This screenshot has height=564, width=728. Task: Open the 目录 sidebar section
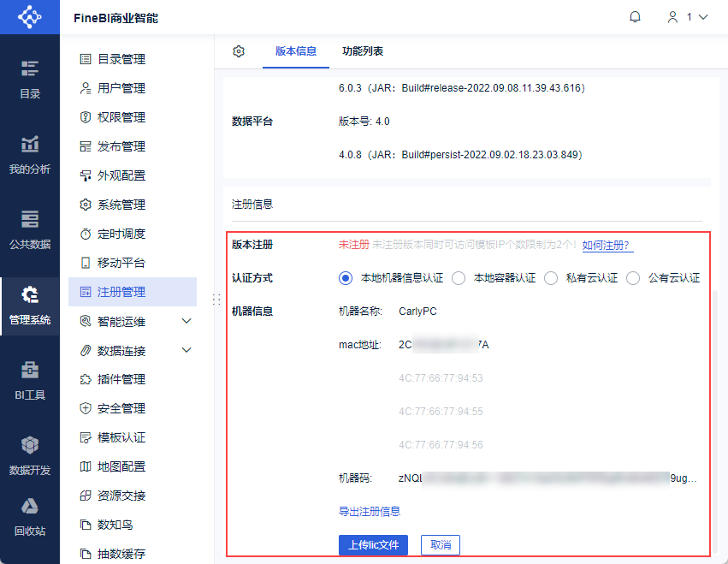[30, 80]
